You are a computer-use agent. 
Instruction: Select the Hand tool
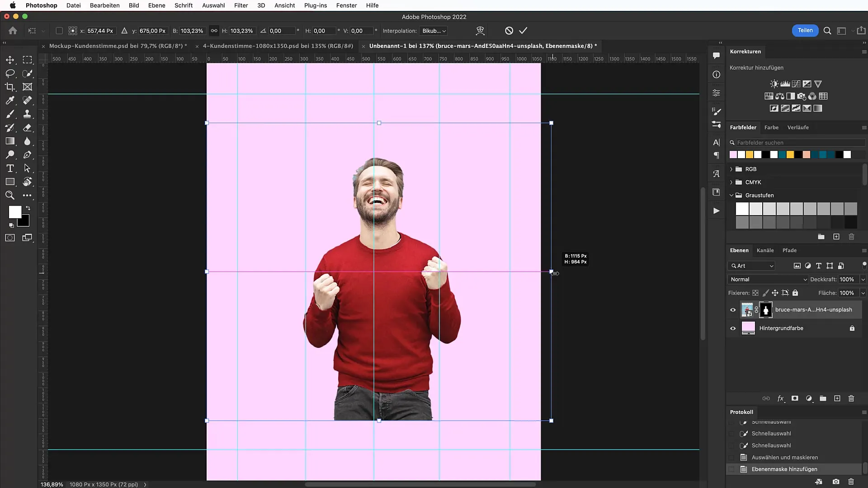pyautogui.click(x=28, y=182)
